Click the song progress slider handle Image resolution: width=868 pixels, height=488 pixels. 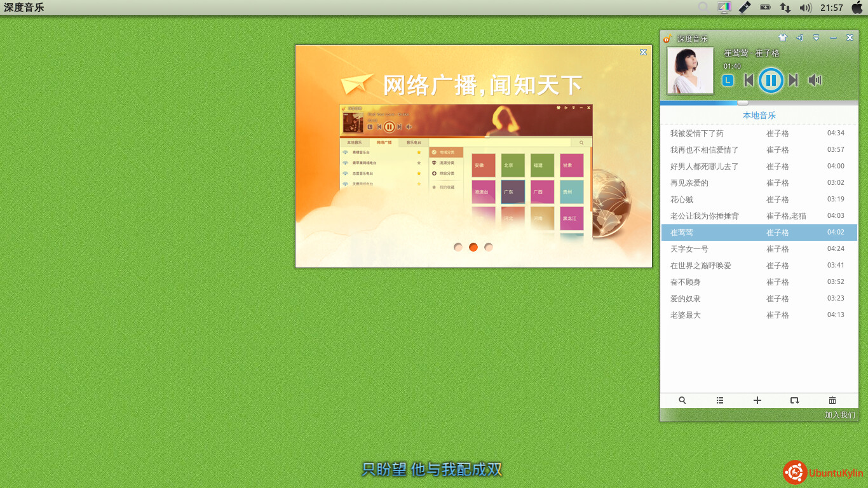point(743,102)
